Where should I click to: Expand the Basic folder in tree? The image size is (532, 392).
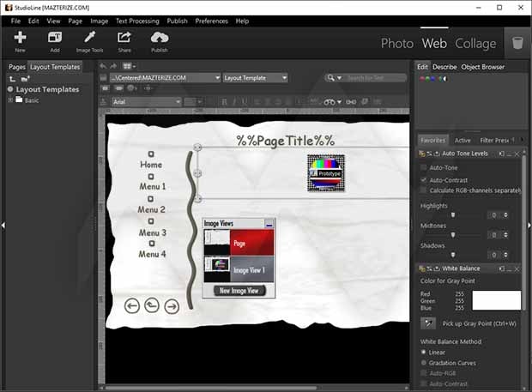10,100
